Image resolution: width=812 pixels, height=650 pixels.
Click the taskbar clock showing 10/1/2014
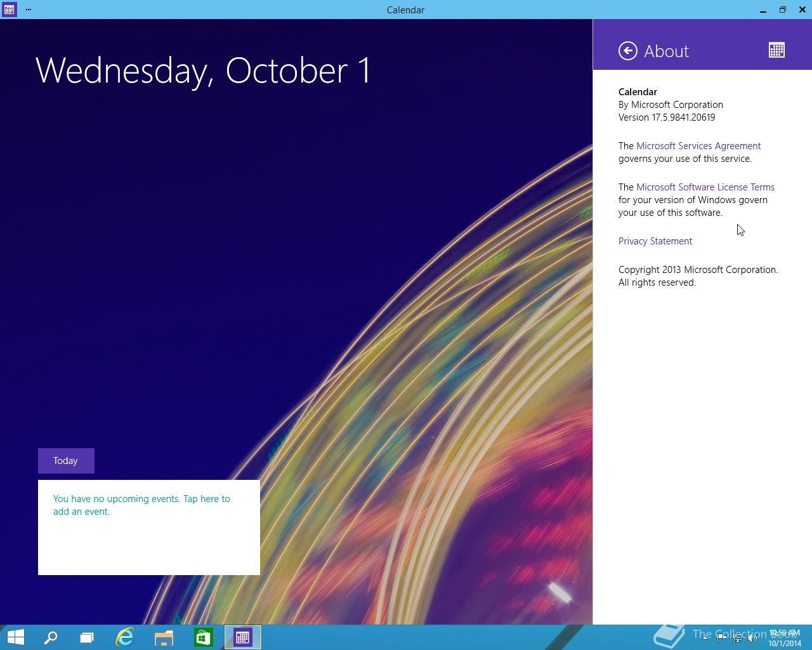785,638
